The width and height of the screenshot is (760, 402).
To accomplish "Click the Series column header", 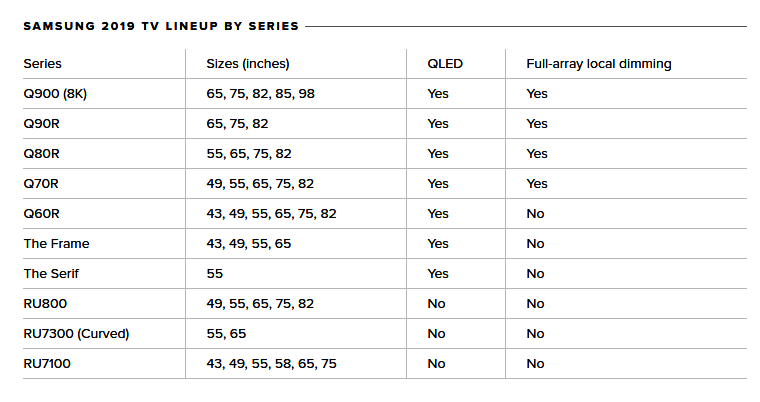I will (x=43, y=64).
